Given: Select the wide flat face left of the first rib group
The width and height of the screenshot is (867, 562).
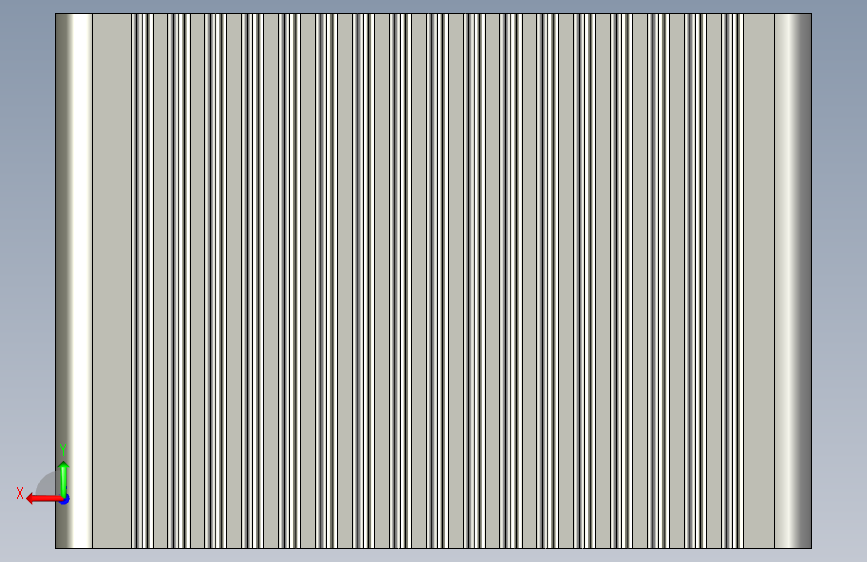Looking at the screenshot, I should click(112, 281).
